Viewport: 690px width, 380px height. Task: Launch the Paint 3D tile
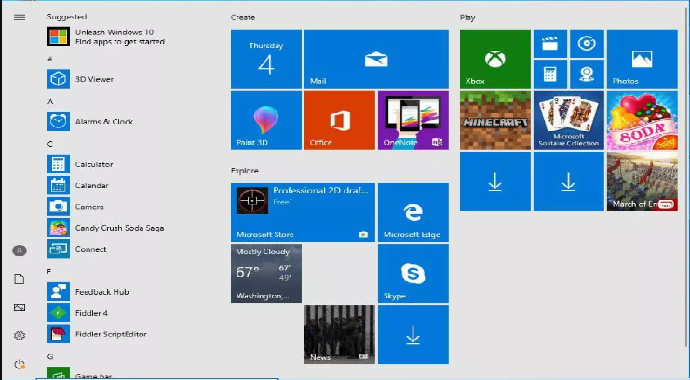click(x=266, y=121)
